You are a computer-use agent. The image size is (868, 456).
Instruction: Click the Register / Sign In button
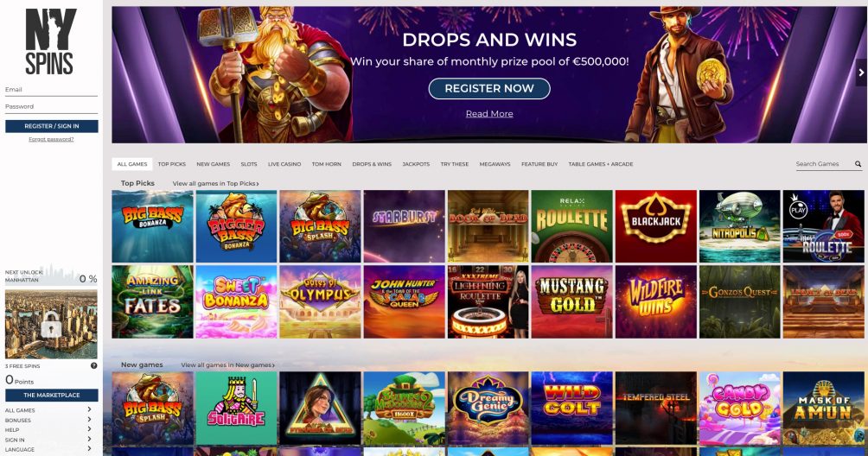(52, 126)
